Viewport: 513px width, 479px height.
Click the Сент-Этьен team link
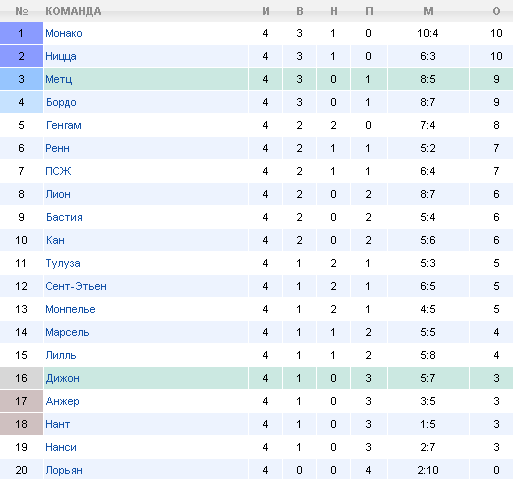pos(76,286)
